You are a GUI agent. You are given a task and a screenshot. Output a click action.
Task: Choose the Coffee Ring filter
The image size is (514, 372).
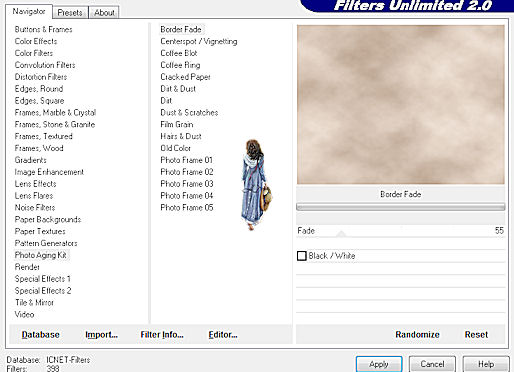[x=180, y=65]
